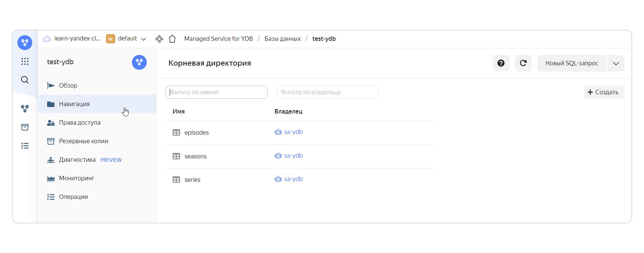644x253 pixels.
Task: Go home via the house icon
Action: point(172,39)
